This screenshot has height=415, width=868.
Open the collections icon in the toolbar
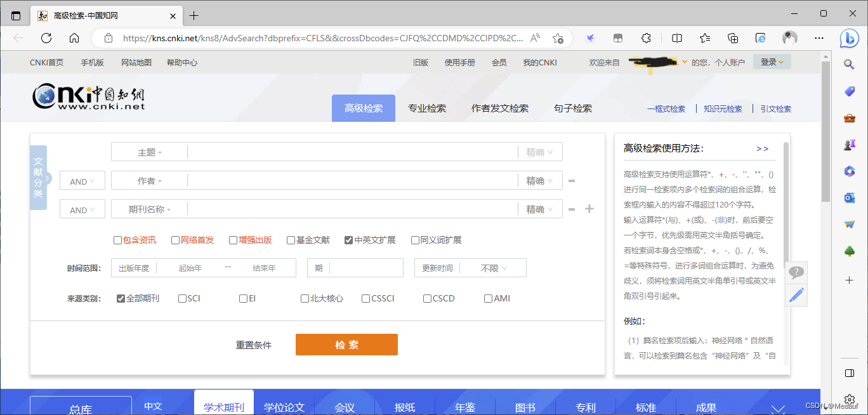(733, 38)
